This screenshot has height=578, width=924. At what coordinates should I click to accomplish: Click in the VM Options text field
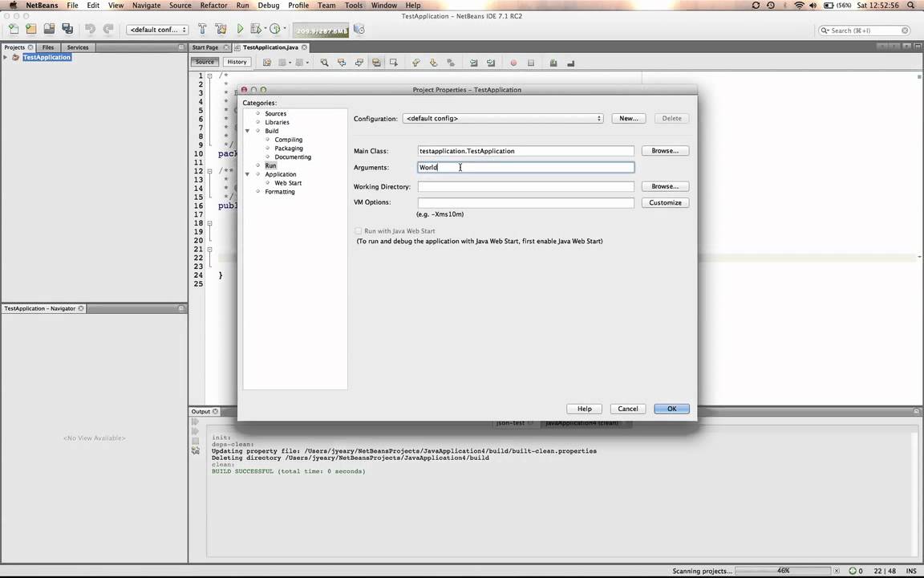526,203
